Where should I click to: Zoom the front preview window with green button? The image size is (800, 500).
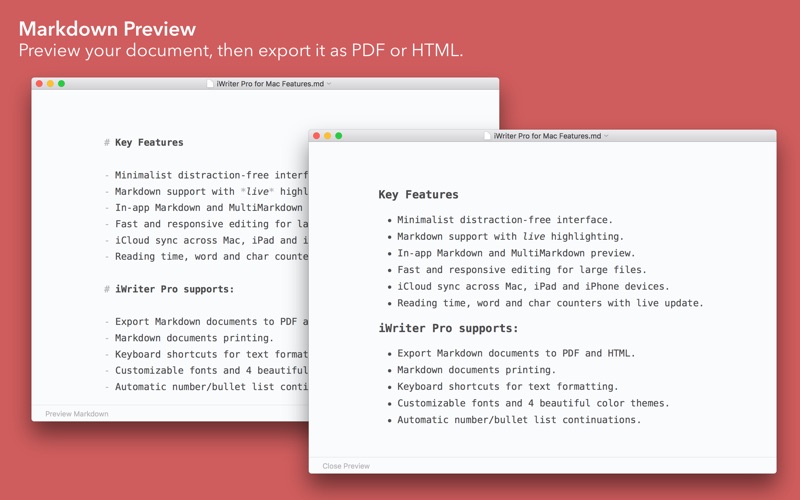tap(339, 136)
